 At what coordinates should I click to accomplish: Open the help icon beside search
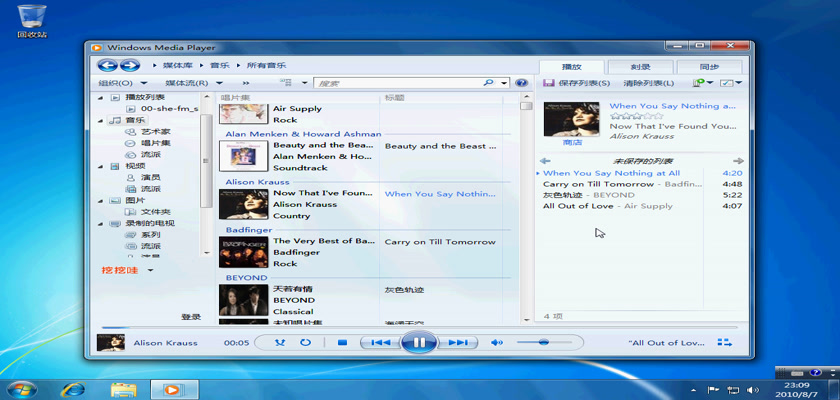[521, 83]
